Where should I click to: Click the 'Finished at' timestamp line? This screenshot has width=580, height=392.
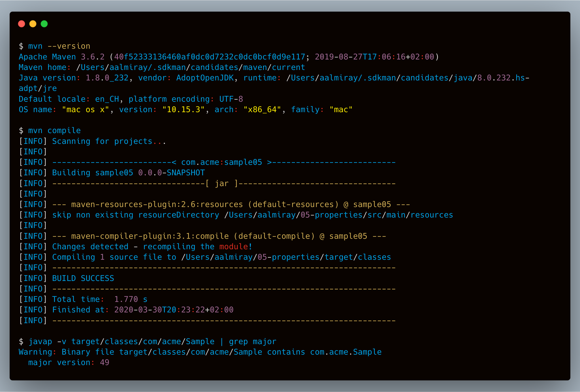pyautogui.click(x=142, y=310)
